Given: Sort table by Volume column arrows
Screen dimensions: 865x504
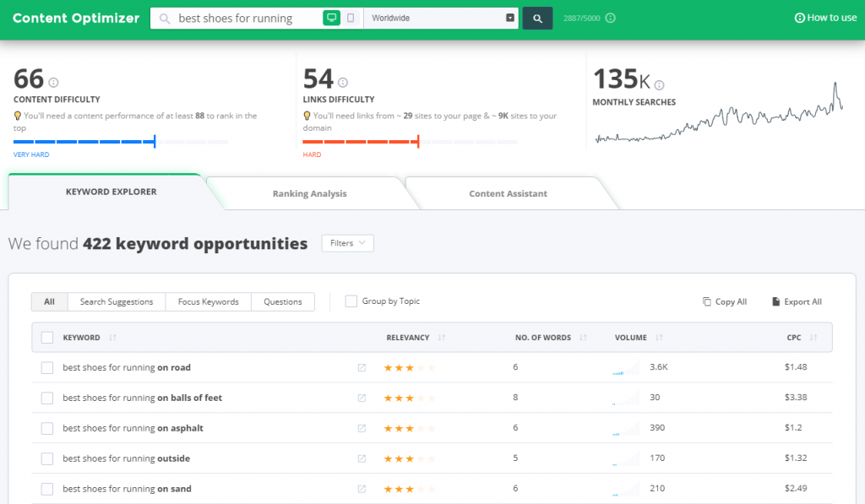Looking at the screenshot, I should pyautogui.click(x=659, y=338).
